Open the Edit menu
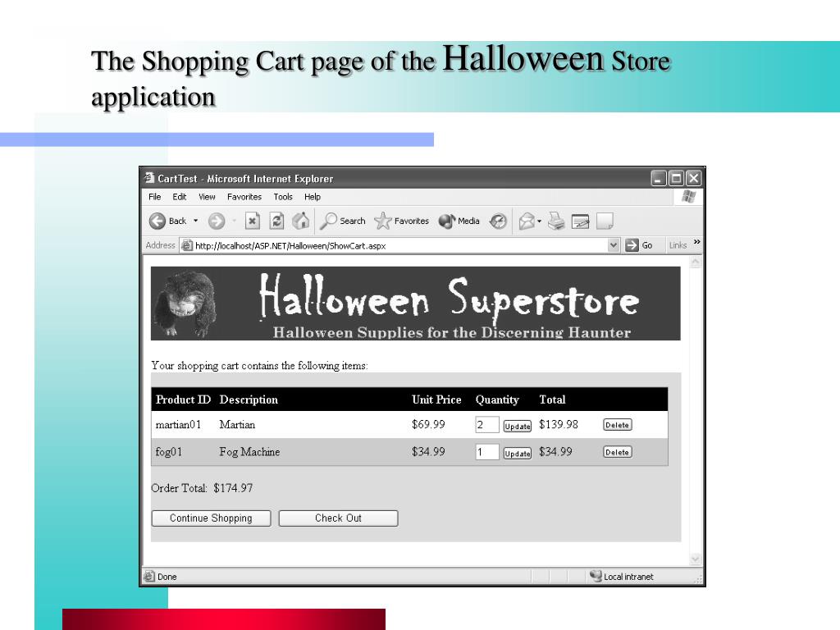Screen dimensions: 840x630 click(180, 197)
